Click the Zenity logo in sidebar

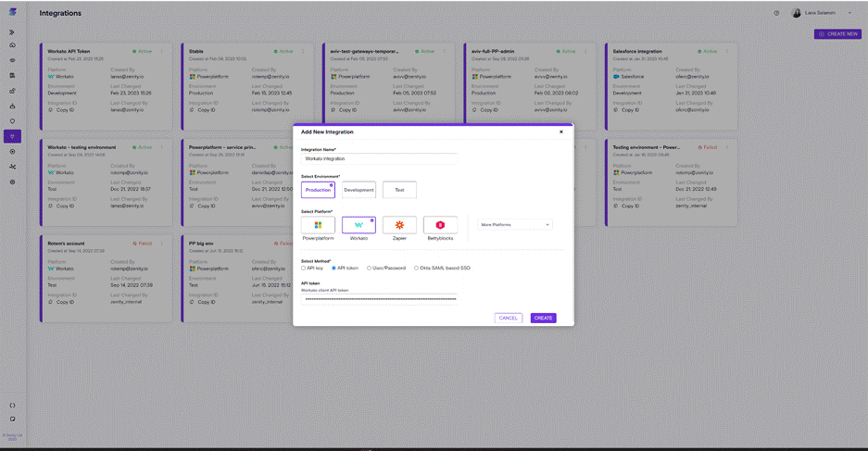click(13, 12)
